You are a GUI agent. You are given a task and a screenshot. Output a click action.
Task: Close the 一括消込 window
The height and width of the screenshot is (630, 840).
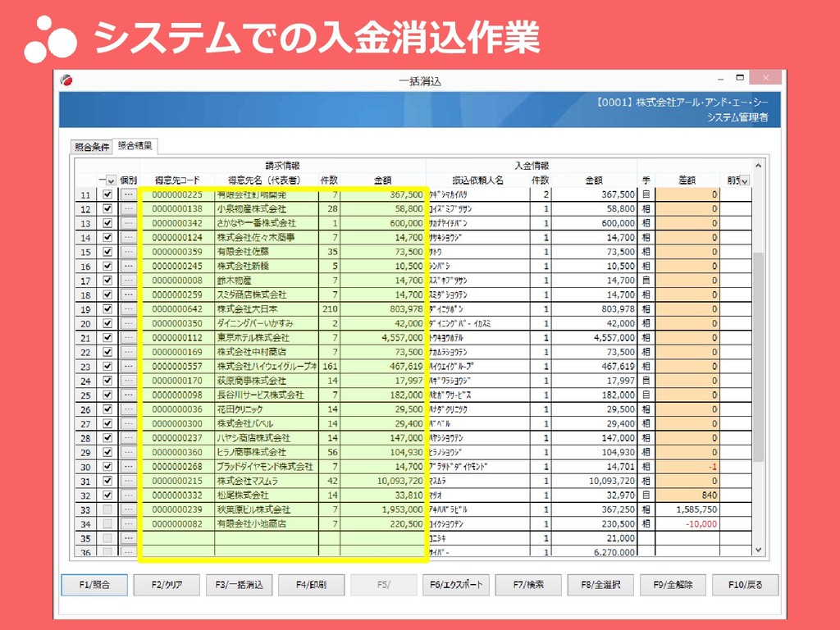[x=765, y=78]
